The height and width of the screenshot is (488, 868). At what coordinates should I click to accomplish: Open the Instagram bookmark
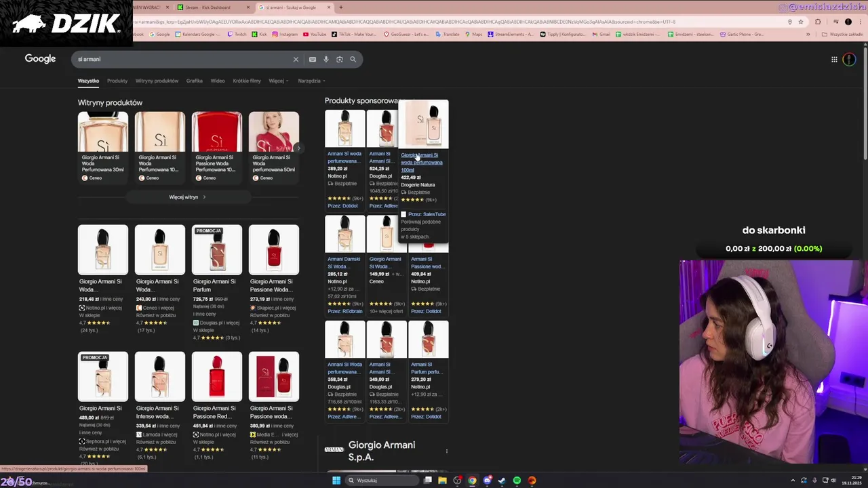pos(285,34)
